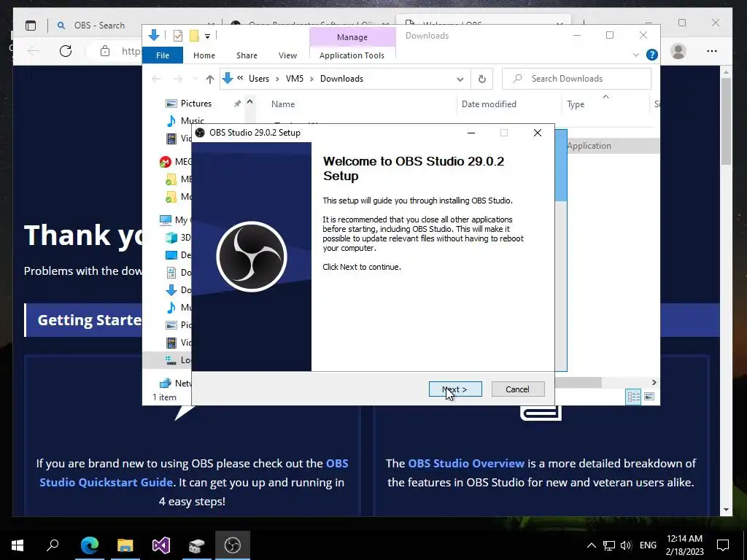Refresh the browser page
Screen dimensions: 747x560
pos(66,51)
